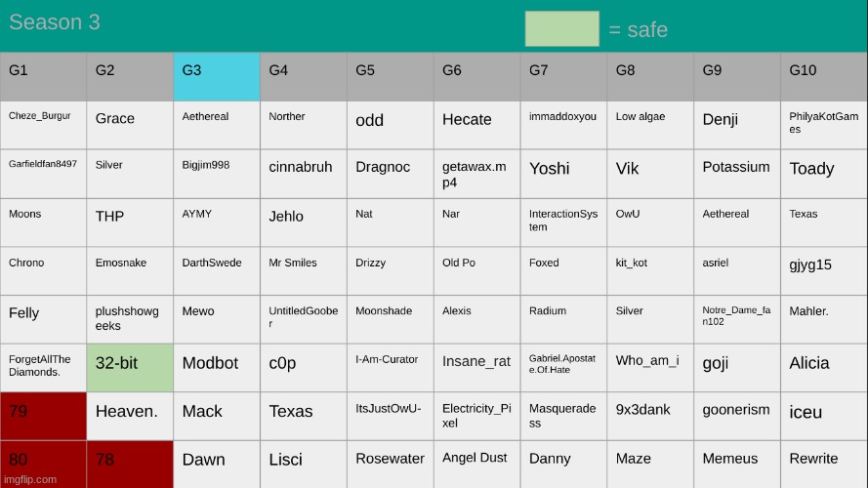Open the imgflip.com watermark link
Image resolution: width=868 pixels, height=488 pixels.
[30, 479]
